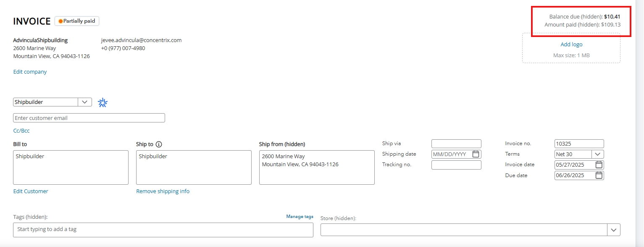Open the Due date calendar icon

[x=599, y=175]
